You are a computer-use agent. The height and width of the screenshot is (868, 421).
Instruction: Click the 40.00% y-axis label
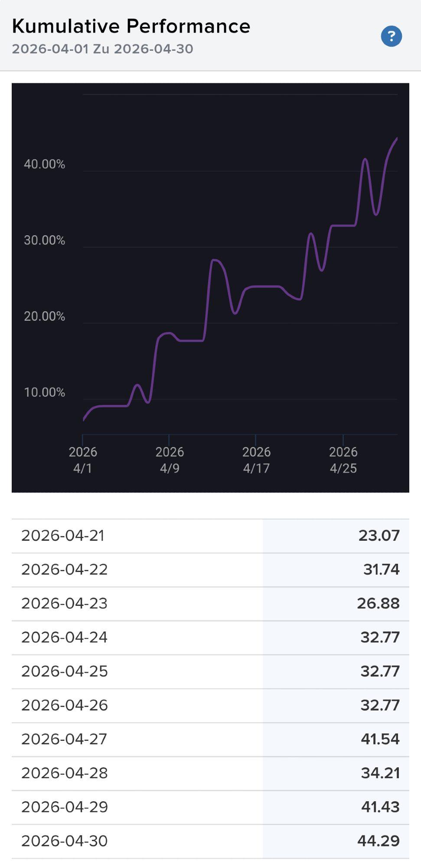pyautogui.click(x=44, y=164)
